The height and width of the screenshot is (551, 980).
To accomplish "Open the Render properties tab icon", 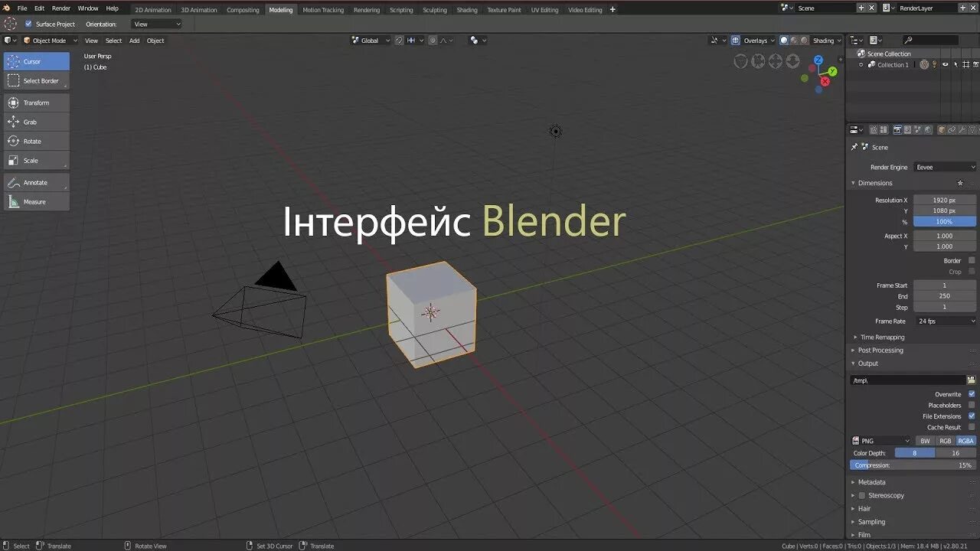I will coord(897,130).
